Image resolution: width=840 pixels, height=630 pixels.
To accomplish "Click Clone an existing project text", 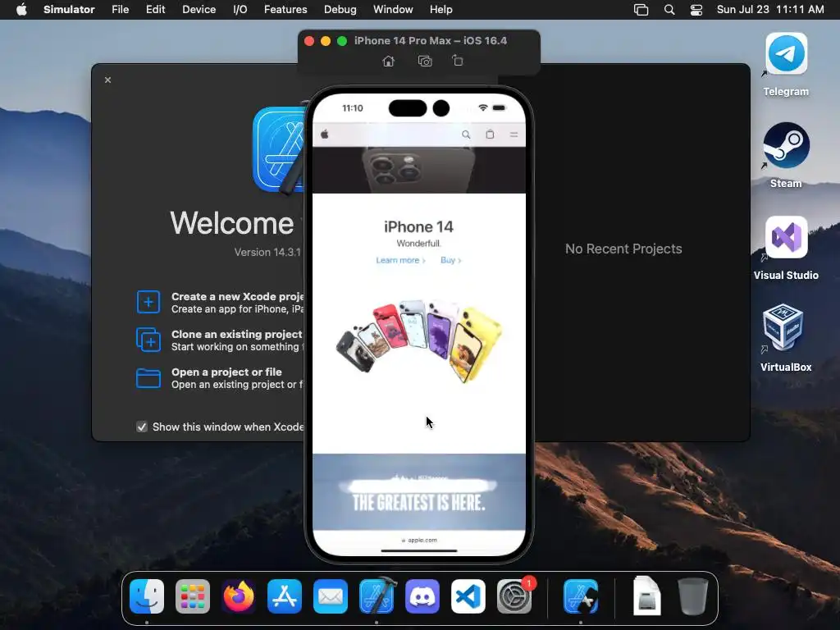I will click(237, 335).
